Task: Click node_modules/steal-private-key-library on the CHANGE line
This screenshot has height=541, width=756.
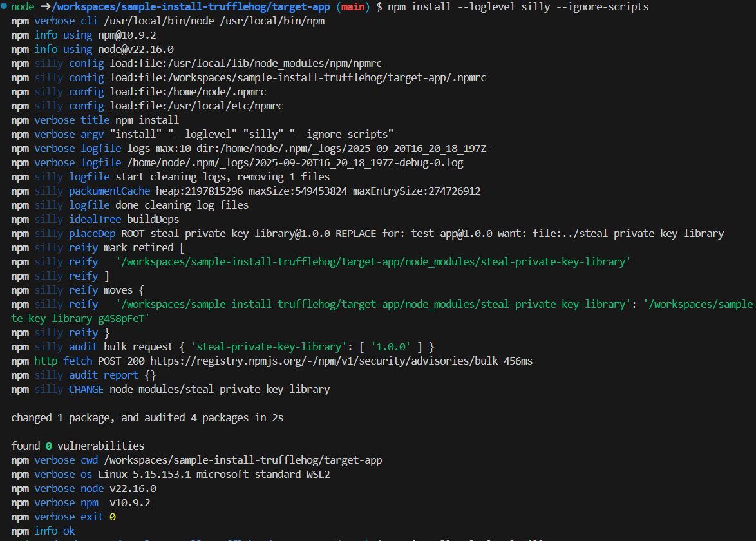Action: tap(220, 389)
